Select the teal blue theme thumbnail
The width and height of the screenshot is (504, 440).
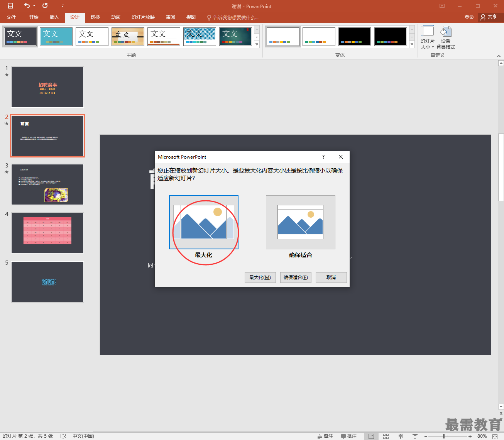tap(56, 37)
